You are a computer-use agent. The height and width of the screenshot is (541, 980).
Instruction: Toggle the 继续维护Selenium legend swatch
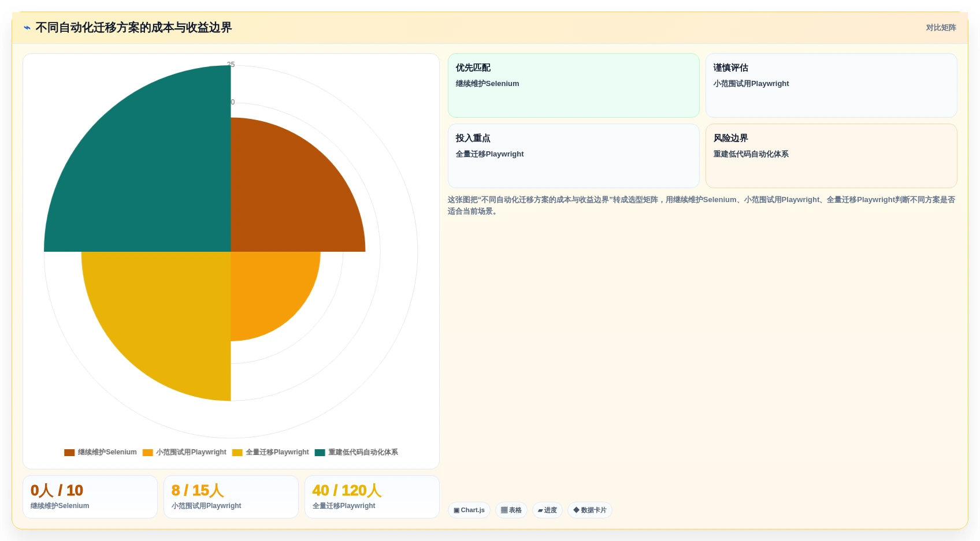tap(69, 453)
